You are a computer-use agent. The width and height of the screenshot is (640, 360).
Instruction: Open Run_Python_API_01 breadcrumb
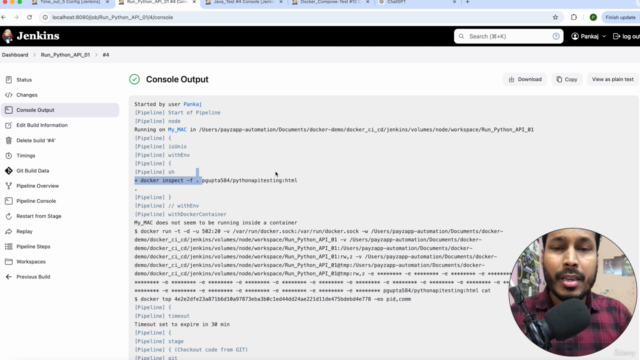[x=65, y=55]
